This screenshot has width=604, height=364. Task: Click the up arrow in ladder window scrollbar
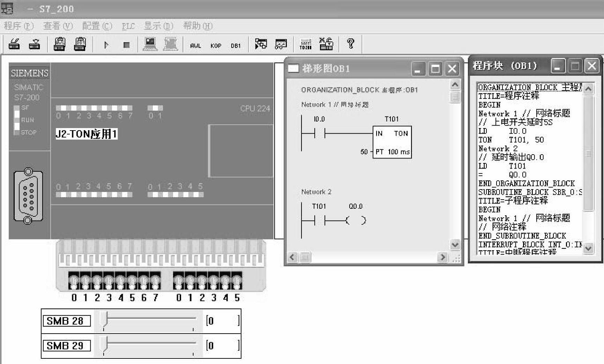tap(455, 85)
